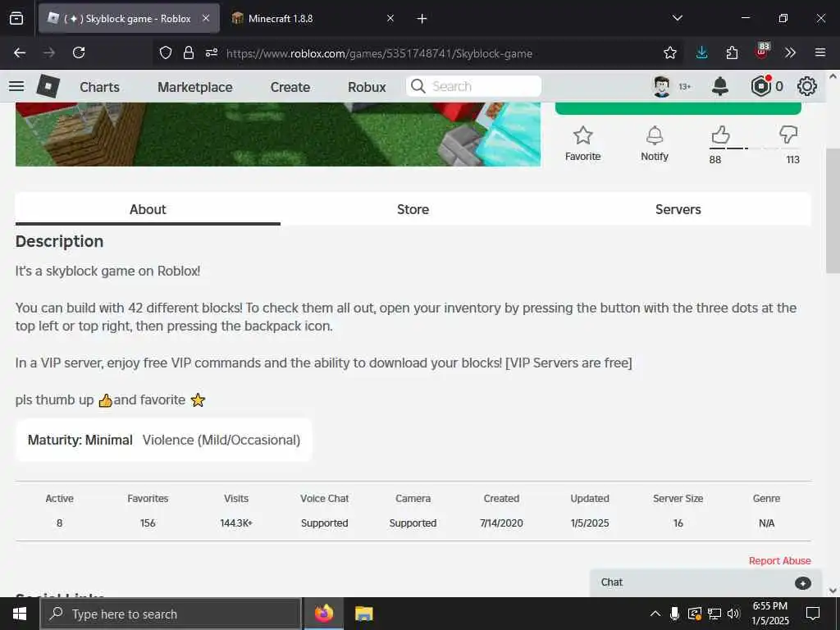Open Roblox side navigation hamburger menu
Image resolution: width=840 pixels, height=630 pixels.
pos(16,85)
